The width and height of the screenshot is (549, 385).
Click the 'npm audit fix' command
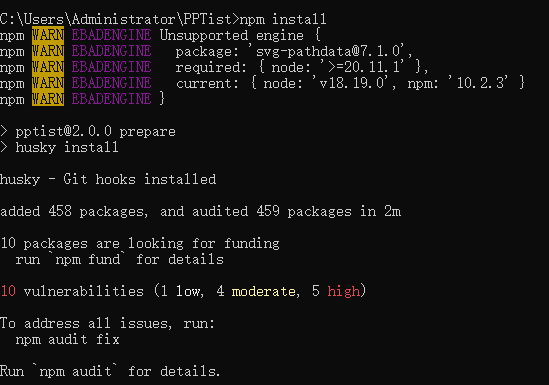point(68,340)
